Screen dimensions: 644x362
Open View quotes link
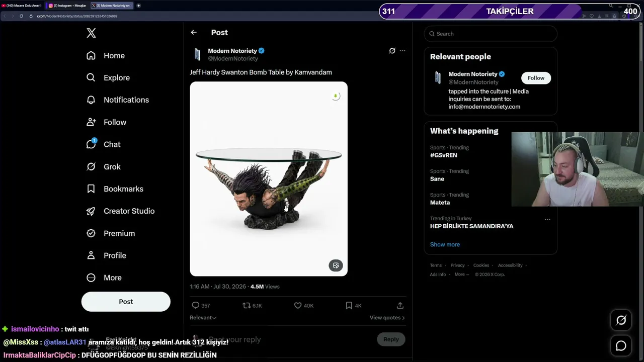[x=387, y=318]
